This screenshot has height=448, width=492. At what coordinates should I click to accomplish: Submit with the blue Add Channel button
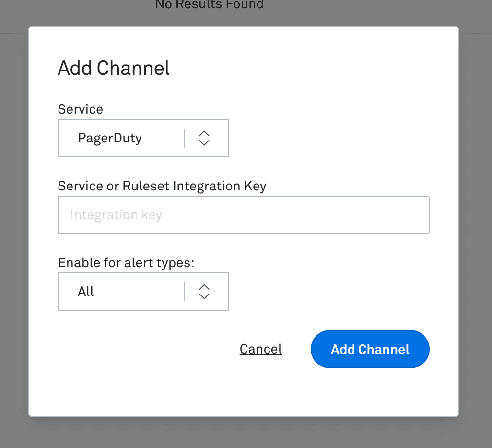[x=370, y=349]
